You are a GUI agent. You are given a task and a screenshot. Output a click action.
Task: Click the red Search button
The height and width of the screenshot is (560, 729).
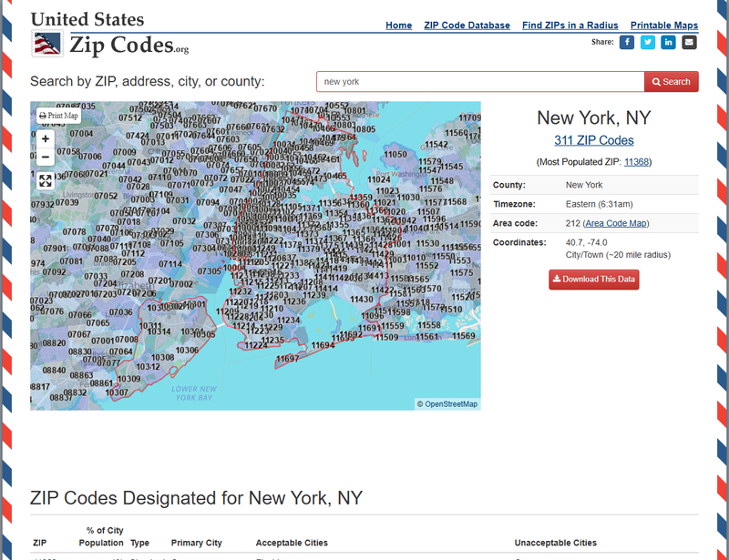pyautogui.click(x=672, y=82)
